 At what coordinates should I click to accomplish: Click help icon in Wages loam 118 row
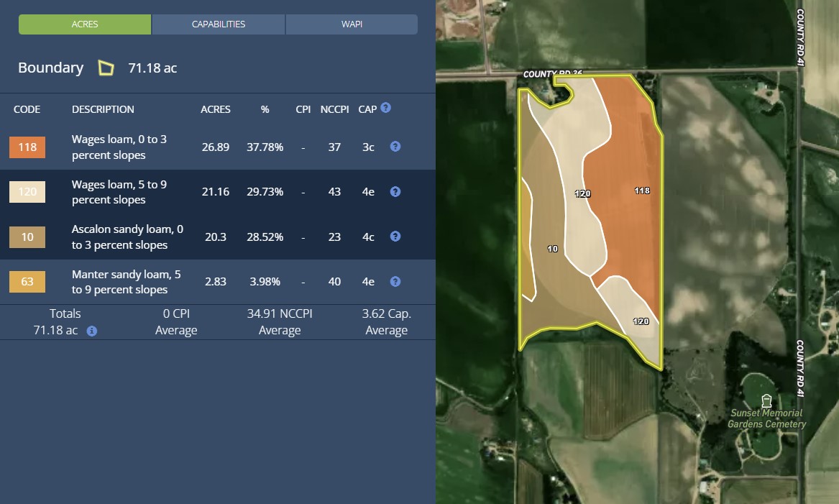click(395, 147)
